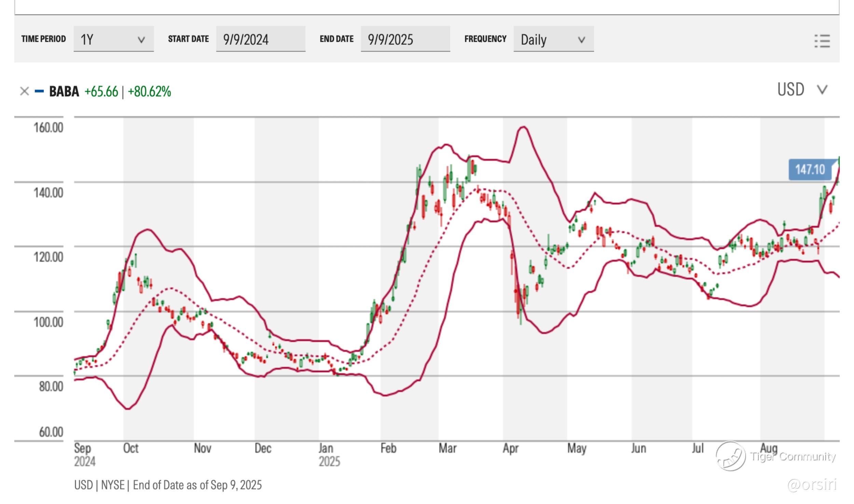Remove BABA series with X icon
This screenshot has height=504, width=854.
[x=24, y=91]
